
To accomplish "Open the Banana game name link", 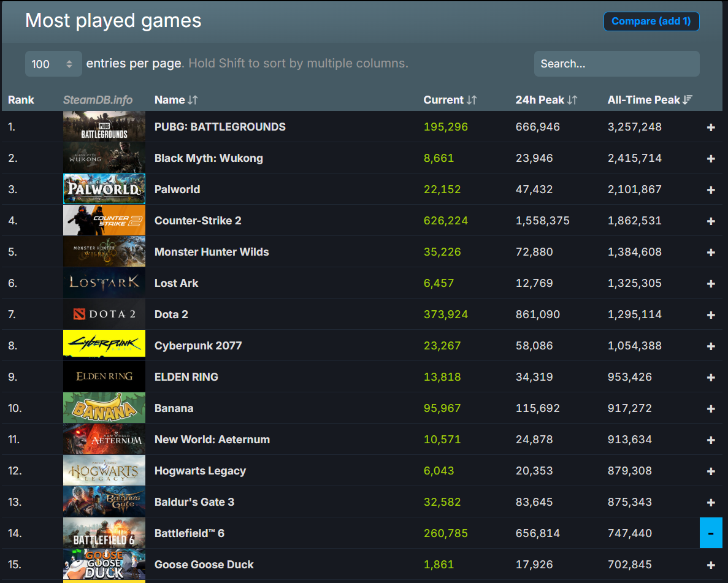I will (174, 408).
